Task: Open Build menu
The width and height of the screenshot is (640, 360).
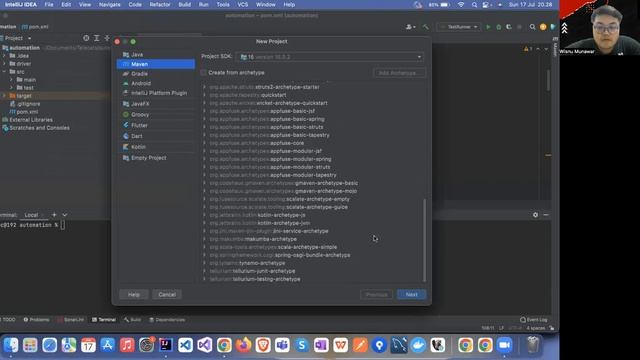Action: tap(184, 4)
